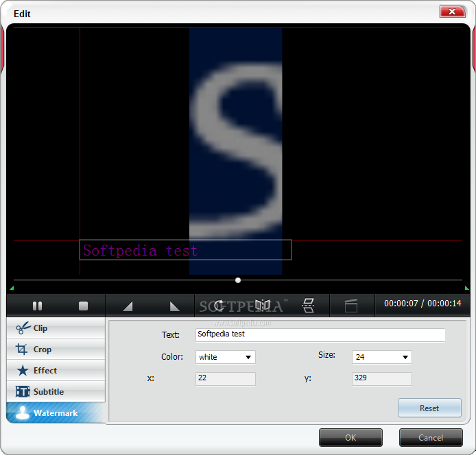
Task: Click the watermark Text input field
Action: click(320, 335)
